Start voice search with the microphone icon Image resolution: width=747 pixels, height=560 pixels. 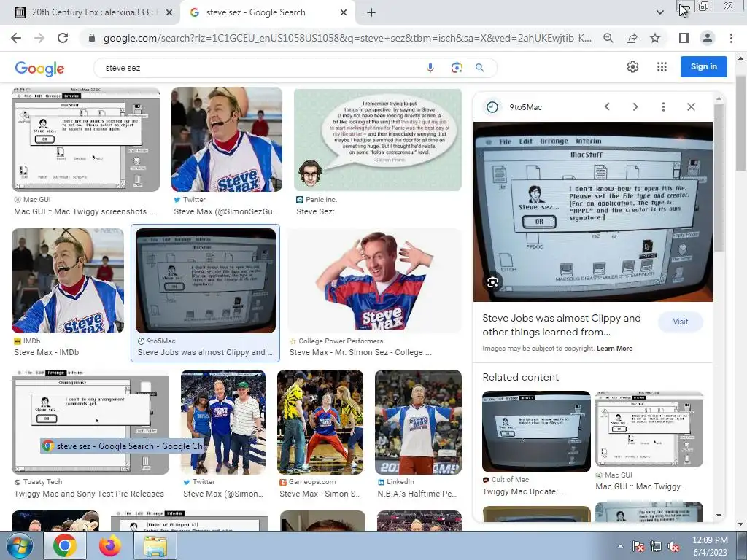click(430, 68)
